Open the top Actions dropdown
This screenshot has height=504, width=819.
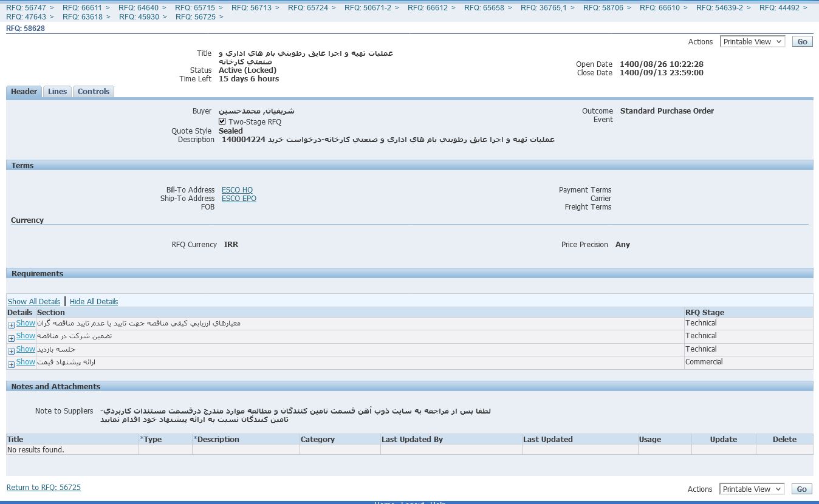752,42
